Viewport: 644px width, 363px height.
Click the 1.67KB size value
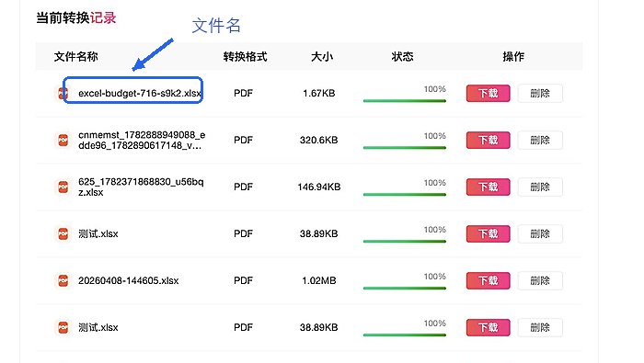(318, 94)
